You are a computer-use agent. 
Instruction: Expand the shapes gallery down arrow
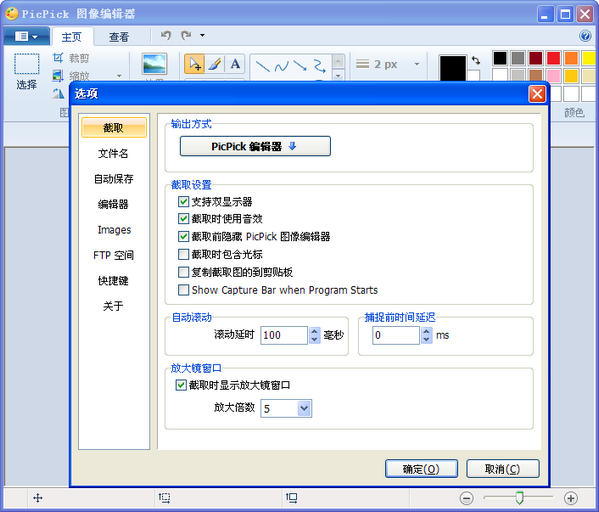tap(338, 75)
